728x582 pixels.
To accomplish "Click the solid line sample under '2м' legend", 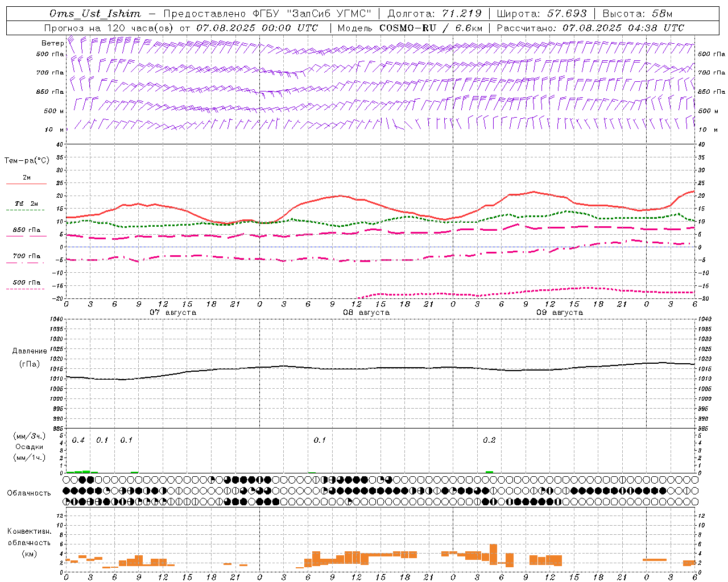I will tap(26, 184).
